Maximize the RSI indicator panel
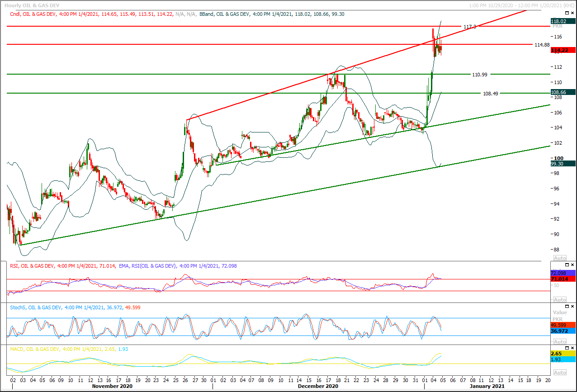The width and height of the screenshot is (577, 392). click(x=567, y=264)
